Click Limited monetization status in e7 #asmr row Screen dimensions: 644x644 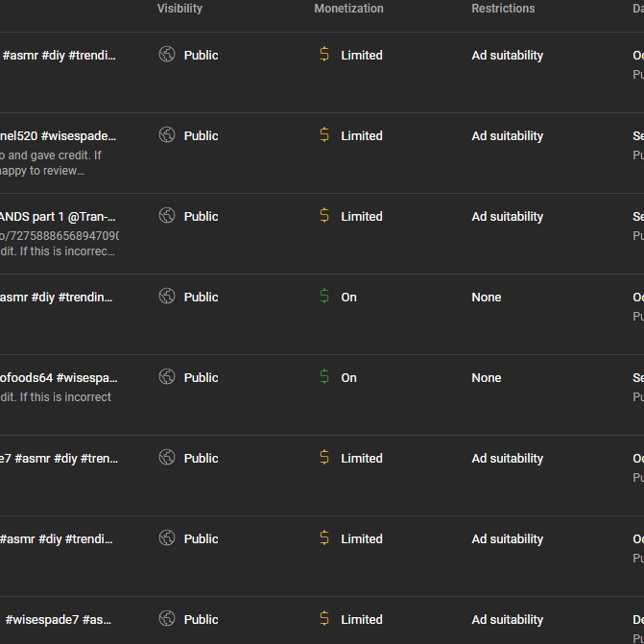pyautogui.click(x=362, y=459)
